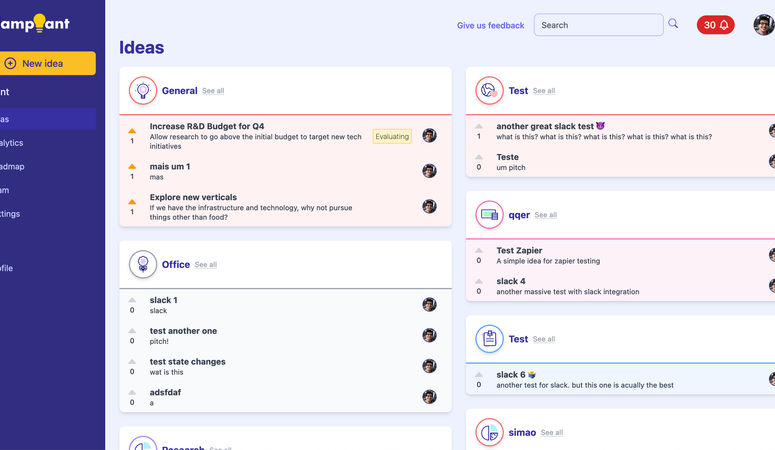Open the mais um 1 idea title
This screenshot has width=775, height=450.
point(170,167)
